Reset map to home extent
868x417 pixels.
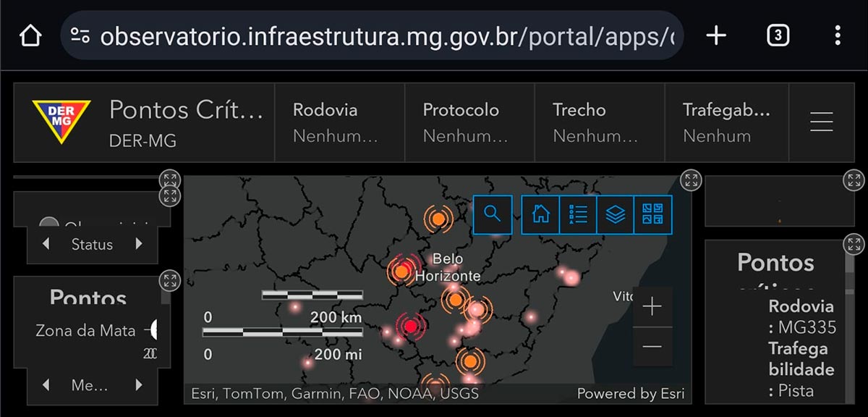click(540, 214)
